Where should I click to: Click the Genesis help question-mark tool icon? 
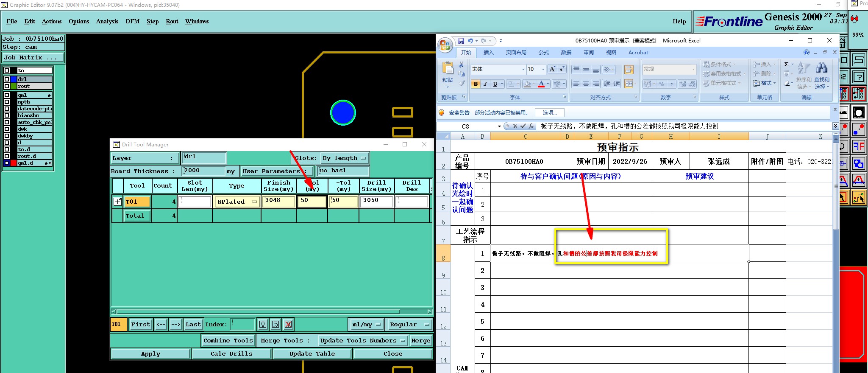click(x=859, y=77)
